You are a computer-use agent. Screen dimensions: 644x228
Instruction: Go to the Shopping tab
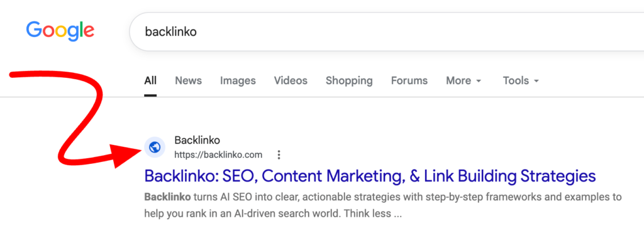349,81
